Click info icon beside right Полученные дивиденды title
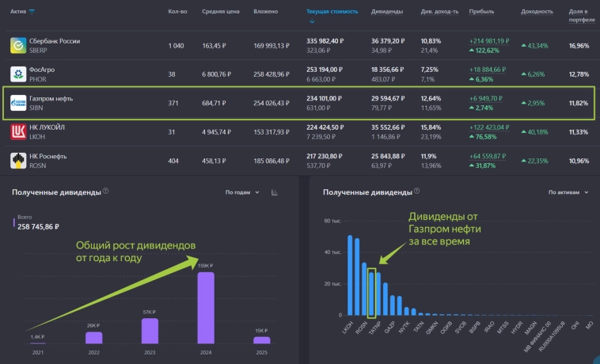This screenshot has width=600, height=364. coord(416,191)
